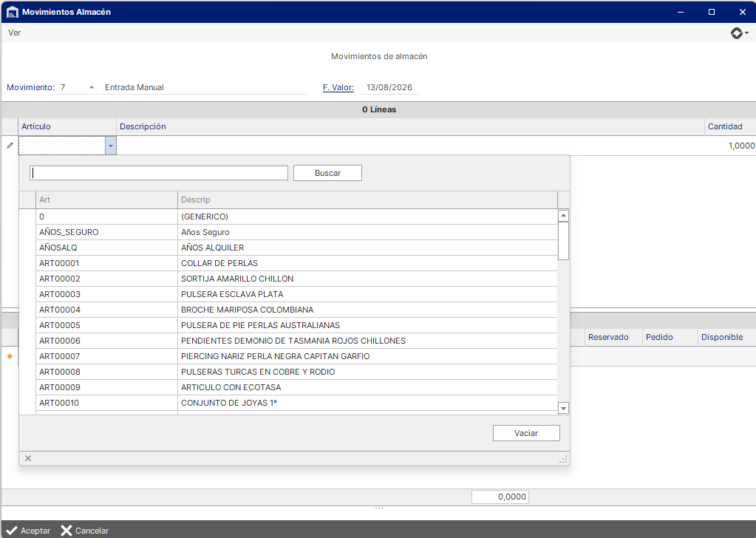This screenshot has height=538, width=756.
Task: Expand the Movimiento number dropdown
Action: (91, 88)
